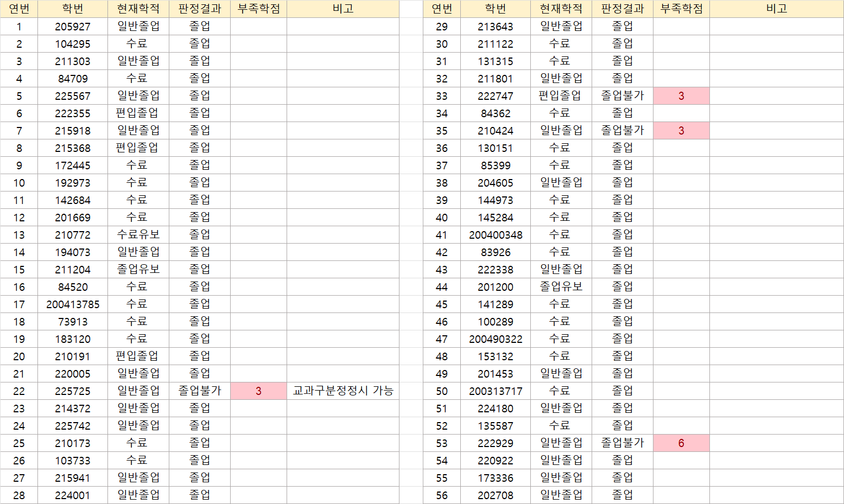844x504 pixels.
Task: Click student number 200400348 cell
Action: point(496,235)
